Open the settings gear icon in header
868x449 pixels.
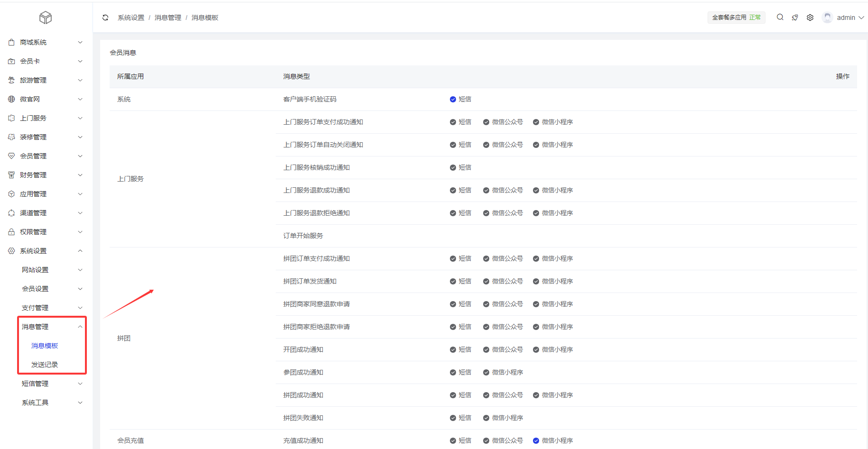point(810,18)
